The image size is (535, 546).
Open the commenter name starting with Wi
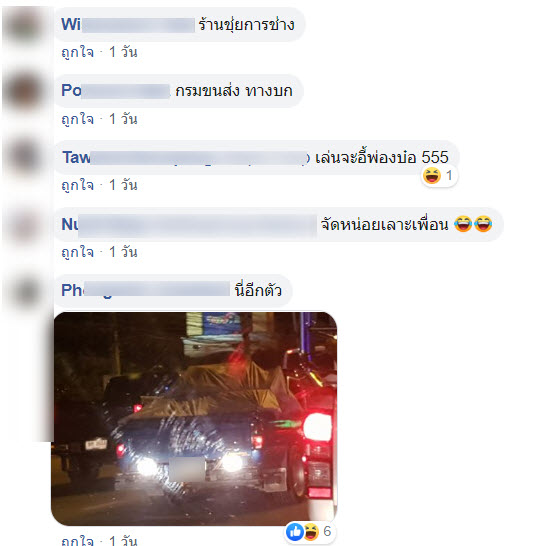click(128, 25)
